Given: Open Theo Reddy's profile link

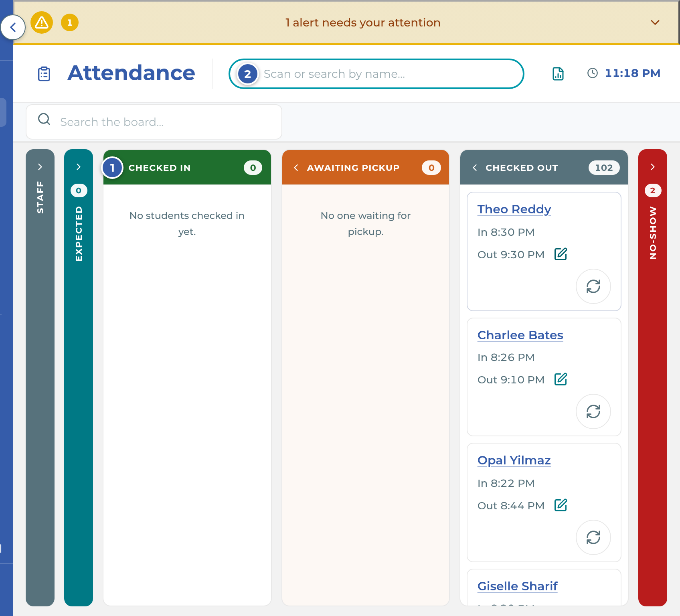Looking at the screenshot, I should tap(514, 209).
